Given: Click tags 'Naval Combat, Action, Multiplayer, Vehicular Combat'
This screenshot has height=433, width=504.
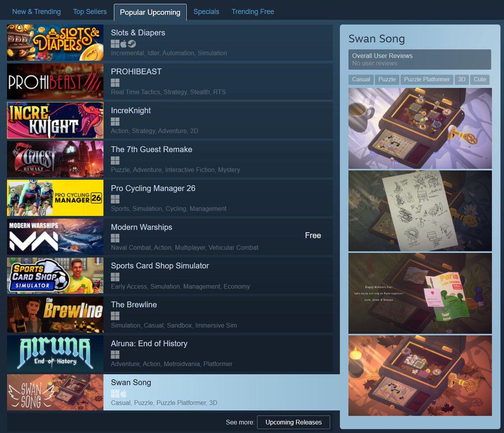Looking at the screenshot, I should pos(185,248).
